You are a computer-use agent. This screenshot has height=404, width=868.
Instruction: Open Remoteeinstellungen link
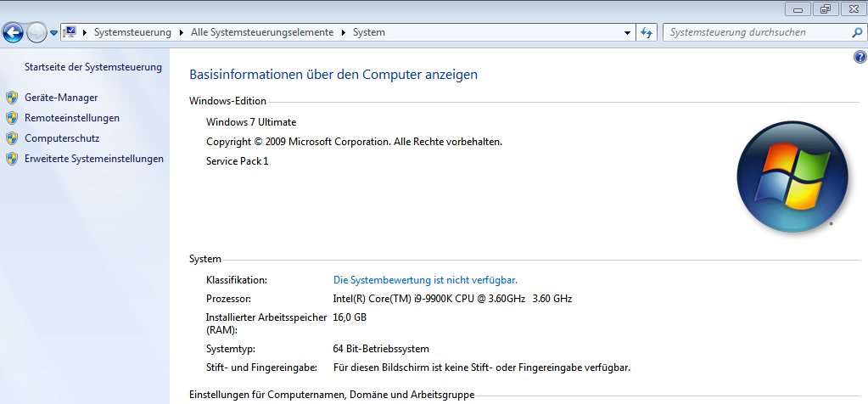tap(72, 119)
